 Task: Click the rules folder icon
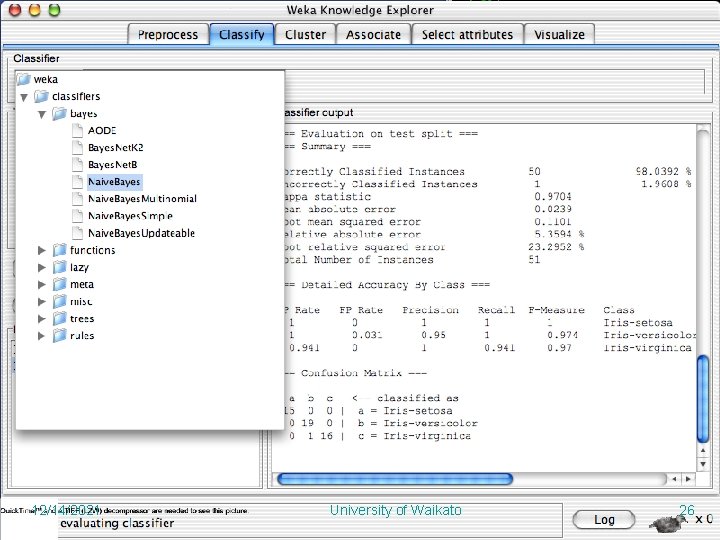coord(59,336)
